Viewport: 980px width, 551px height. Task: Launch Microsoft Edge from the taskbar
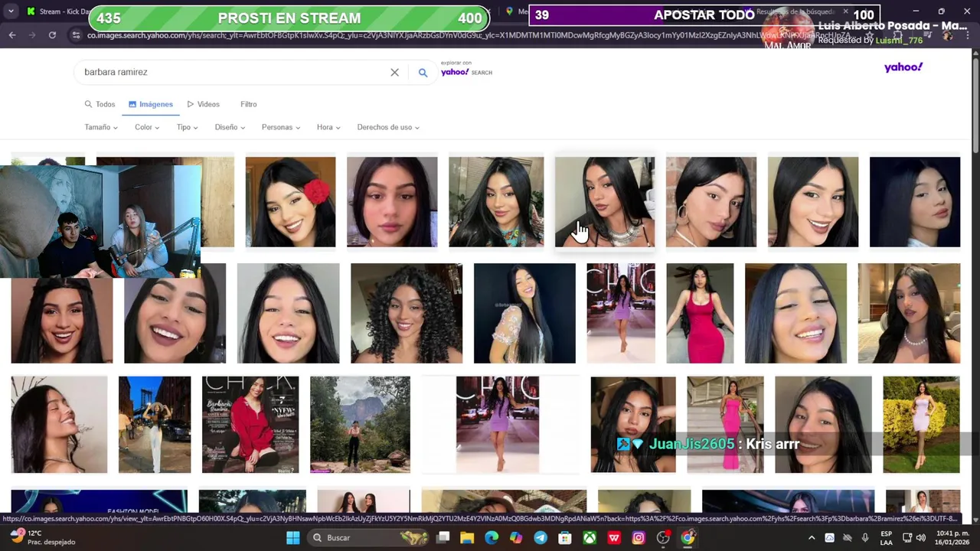(492, 538)
